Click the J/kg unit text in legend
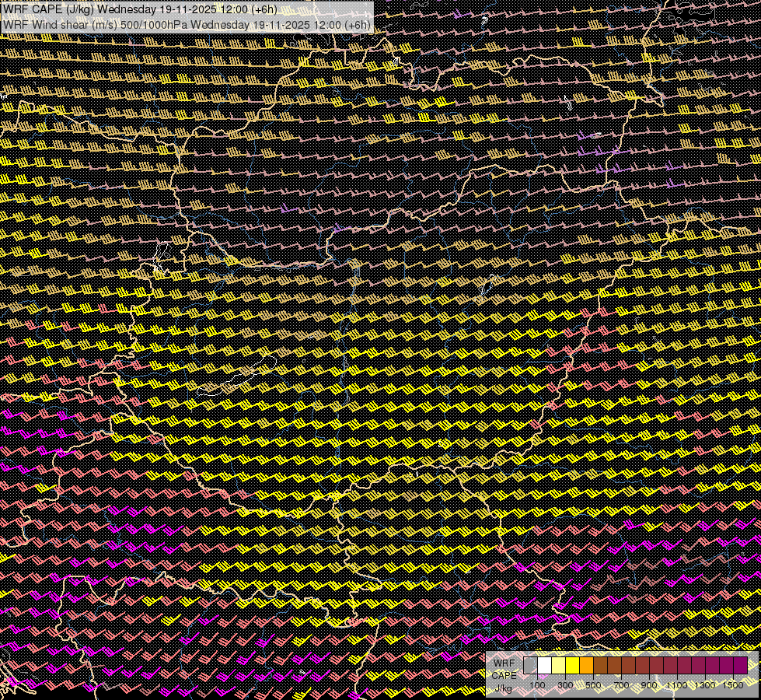Viewport: 761px width, 700px height. 503,688
